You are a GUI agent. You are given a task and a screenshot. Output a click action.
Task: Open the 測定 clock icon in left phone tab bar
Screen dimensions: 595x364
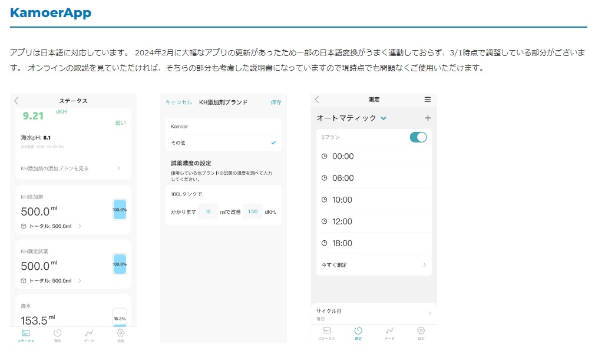click(57, 336)
